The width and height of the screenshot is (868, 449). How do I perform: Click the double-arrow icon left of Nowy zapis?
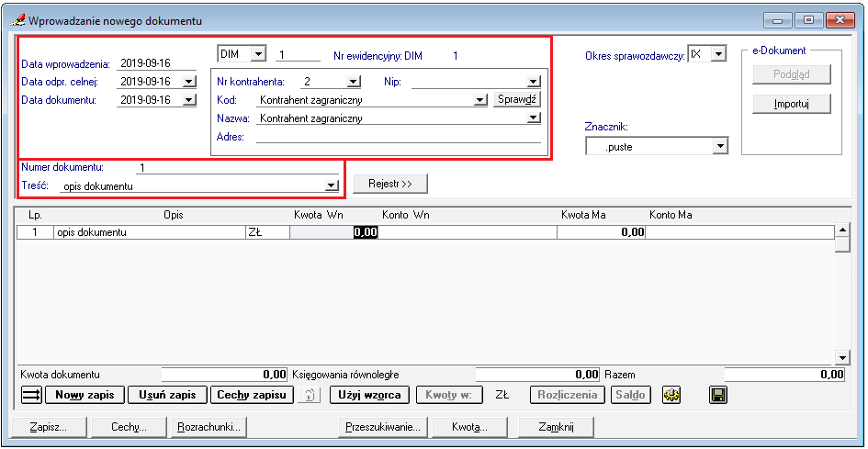[30, 395]
